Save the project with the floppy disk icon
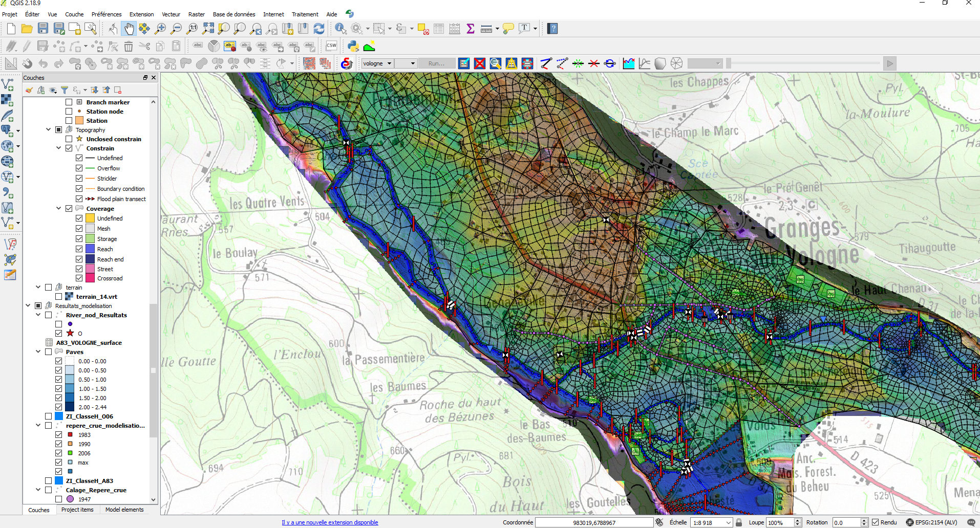This screenshot has width=980, height=528. (43, 29)
